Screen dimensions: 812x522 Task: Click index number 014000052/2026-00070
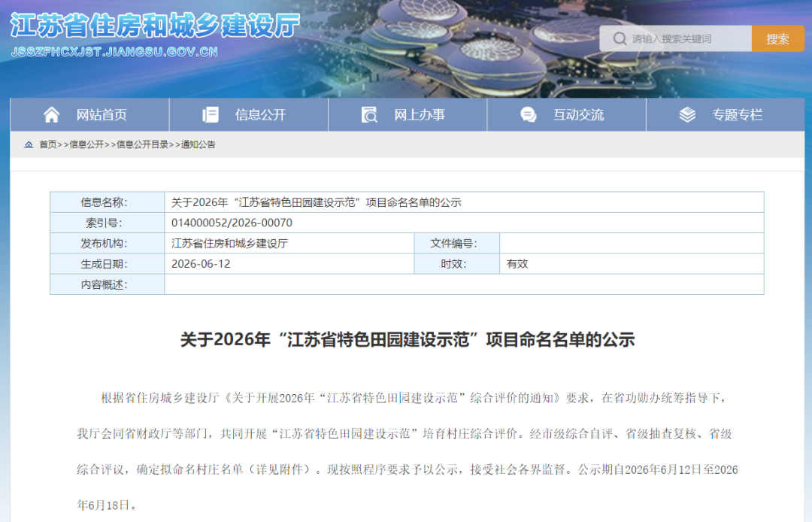[232, 223]
